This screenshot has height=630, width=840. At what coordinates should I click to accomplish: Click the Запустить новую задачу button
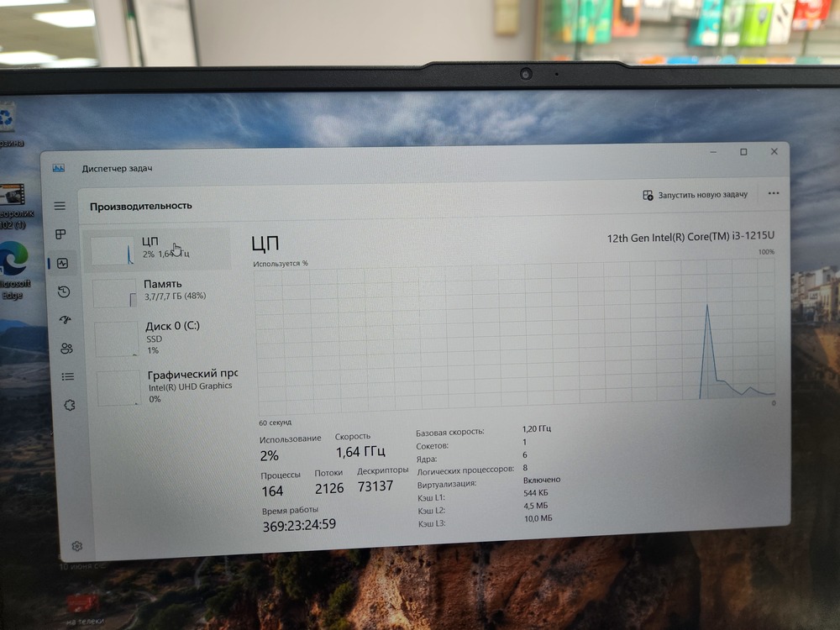(695, 195)
